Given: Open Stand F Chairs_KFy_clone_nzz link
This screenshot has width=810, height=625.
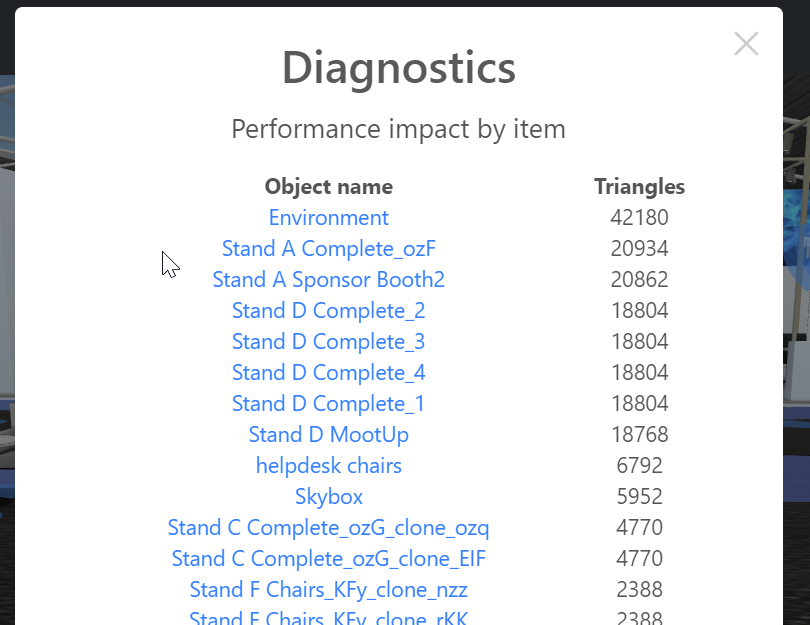Looking at the screenshot, I should click(x=328, y=589).
